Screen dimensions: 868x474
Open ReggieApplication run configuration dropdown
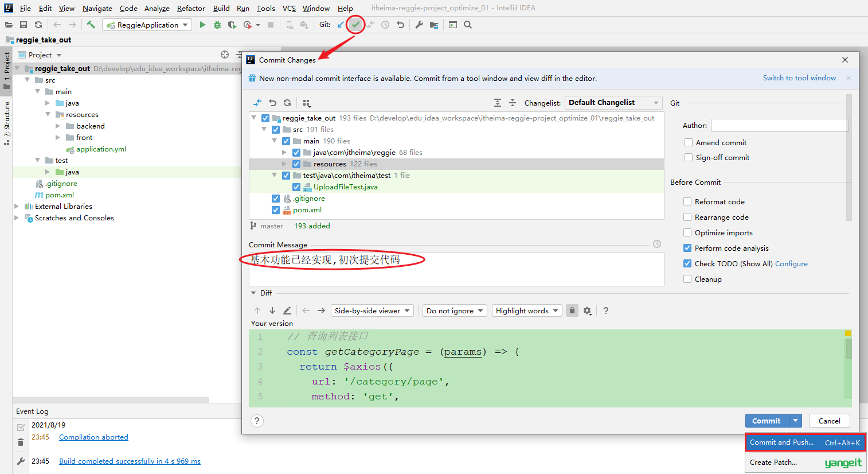click(147, 25)
